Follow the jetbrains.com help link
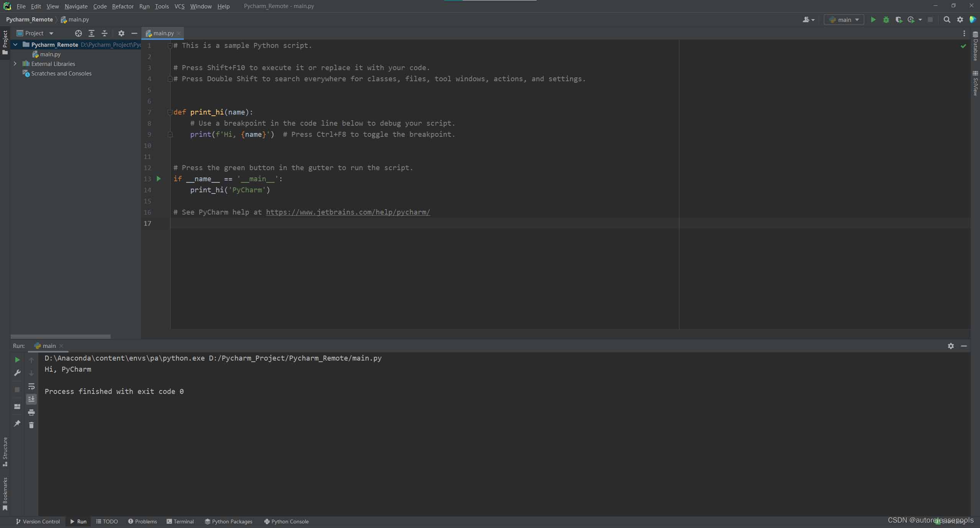The width and height of the screenshot is (980, 528). coord(348,212)
